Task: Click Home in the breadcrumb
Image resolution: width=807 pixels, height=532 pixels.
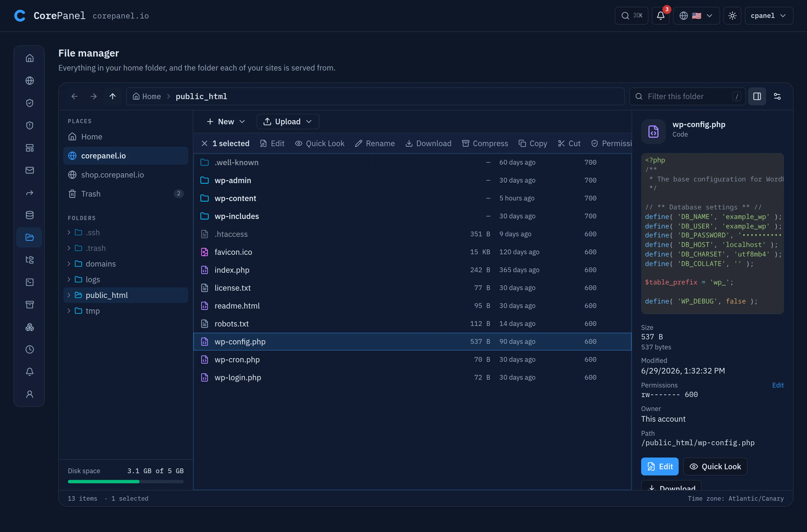Action: [147, 96]
